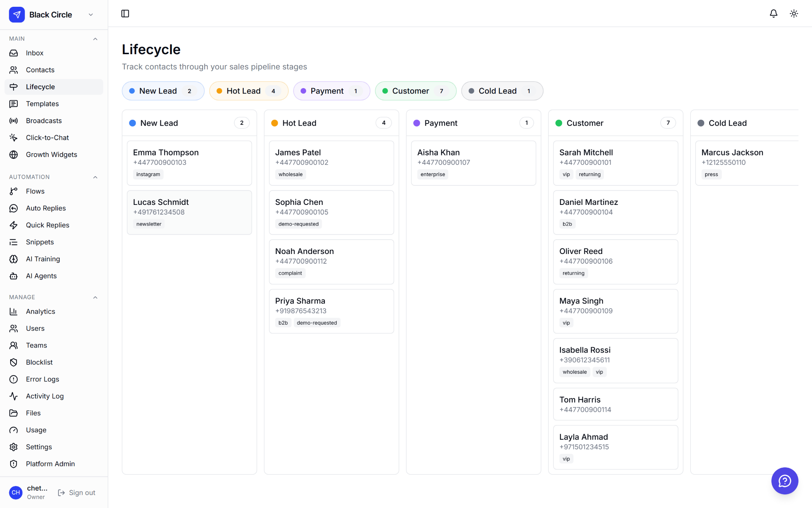This screenshot has height=508, width=812.
Task: Open the Black Circle workspace dropdown
Action: 91,15
